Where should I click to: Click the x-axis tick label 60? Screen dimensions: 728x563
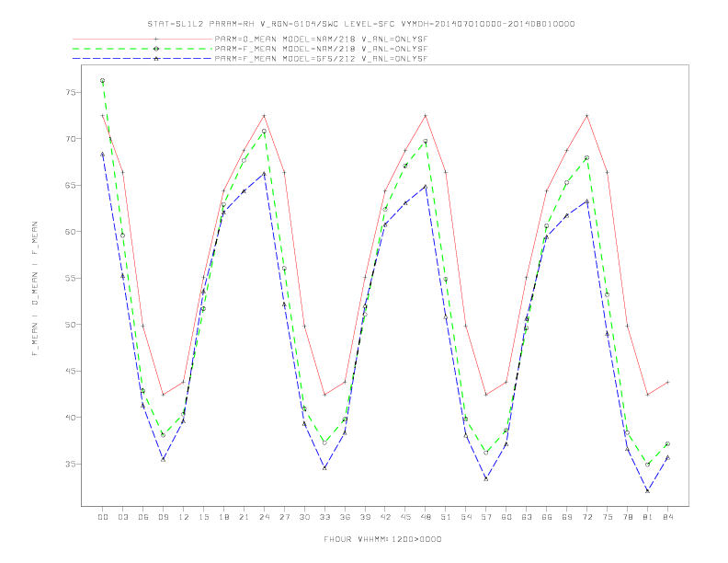click(506, 517)
